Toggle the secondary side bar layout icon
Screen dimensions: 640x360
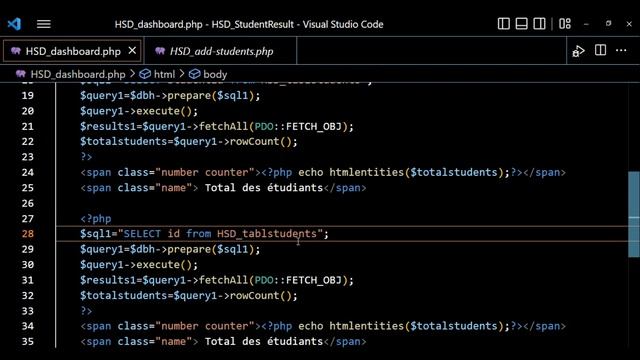point(539,24)
